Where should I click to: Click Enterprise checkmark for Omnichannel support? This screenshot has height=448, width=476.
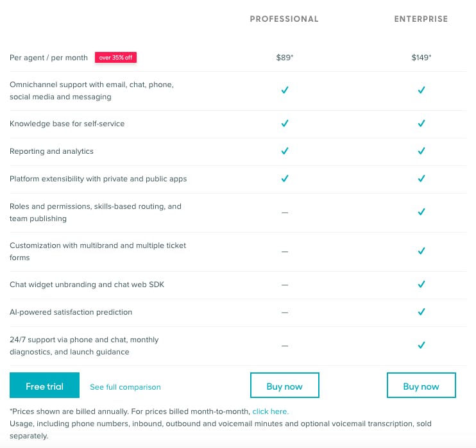pos(421,90)
